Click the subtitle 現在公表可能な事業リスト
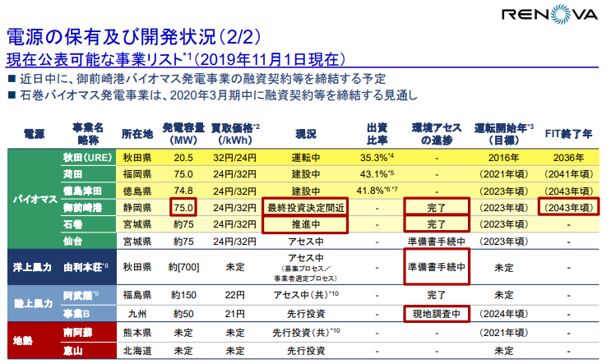 [x=95, y=59]
